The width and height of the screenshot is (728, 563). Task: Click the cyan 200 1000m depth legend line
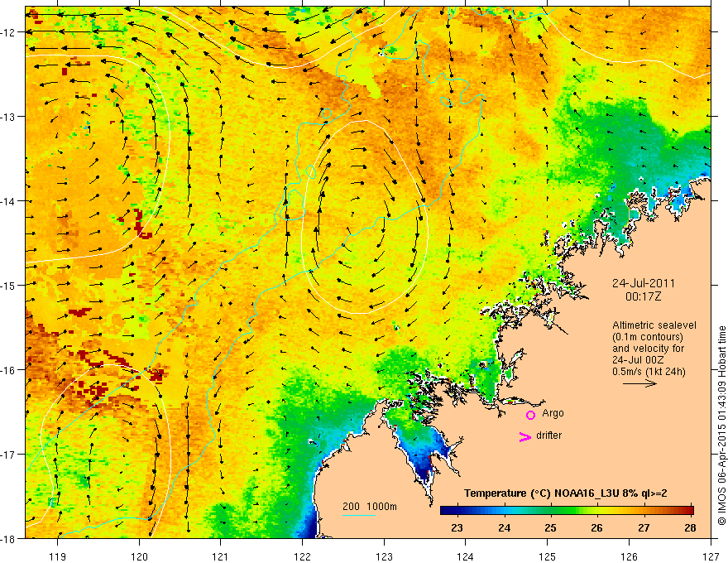coord(359,515)
